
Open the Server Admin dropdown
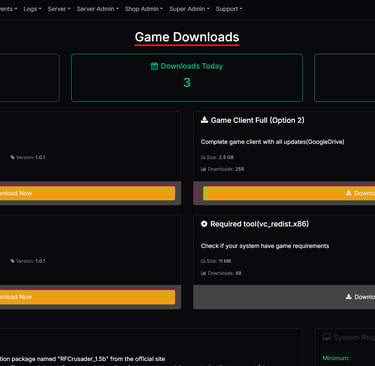[97, 9]
